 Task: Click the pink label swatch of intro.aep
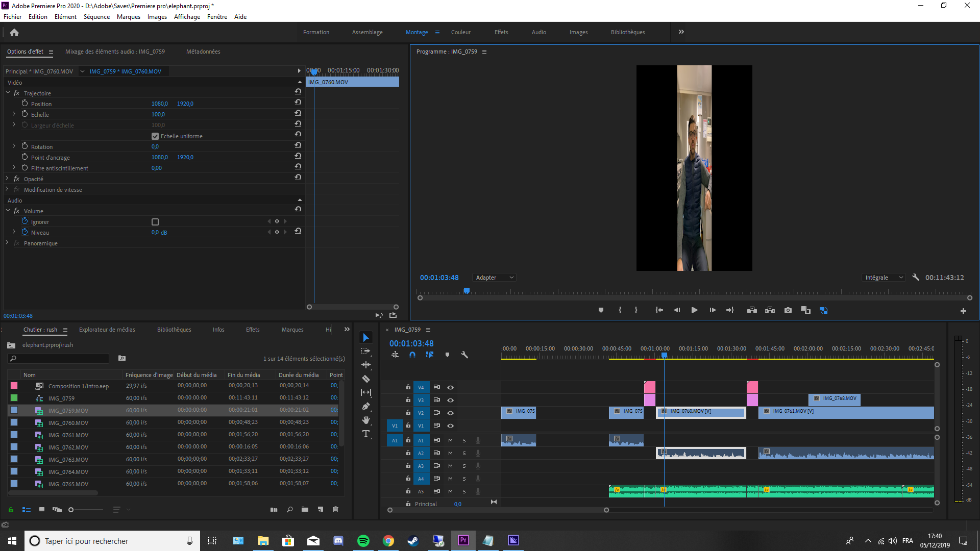point(14,386)
